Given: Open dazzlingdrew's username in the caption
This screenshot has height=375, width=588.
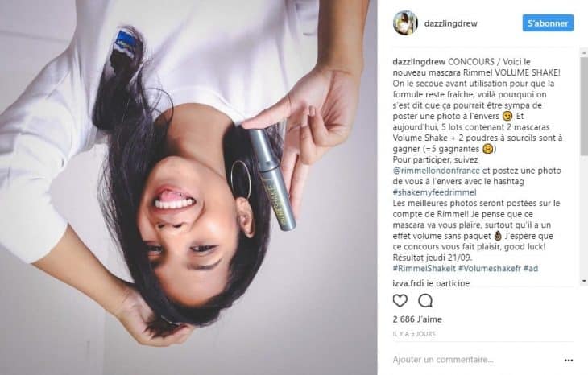Looking at the screenshot, I should (419, 61).
